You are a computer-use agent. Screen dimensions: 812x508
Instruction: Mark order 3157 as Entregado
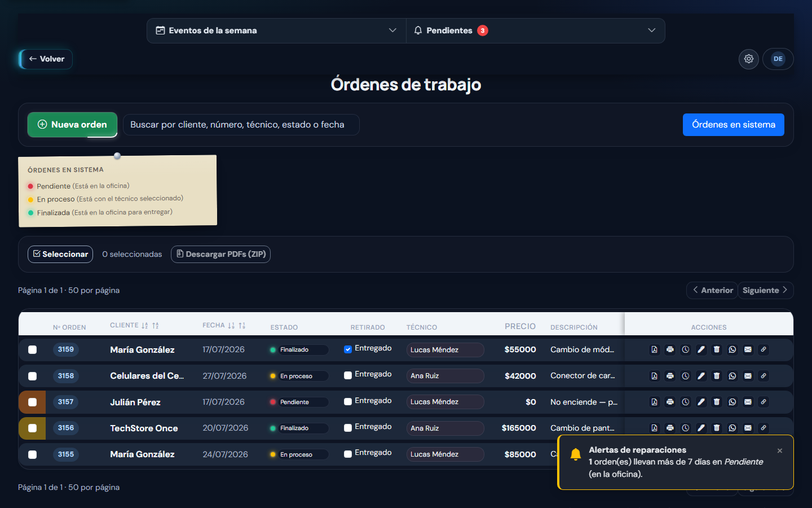[348, 402]
